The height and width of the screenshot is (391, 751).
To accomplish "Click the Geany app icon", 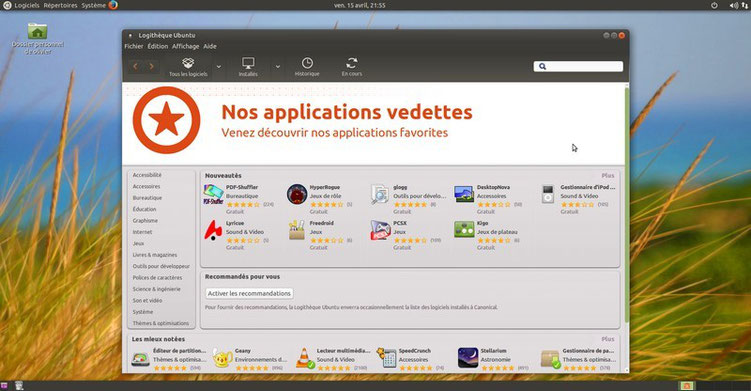I will pos(222,359).
